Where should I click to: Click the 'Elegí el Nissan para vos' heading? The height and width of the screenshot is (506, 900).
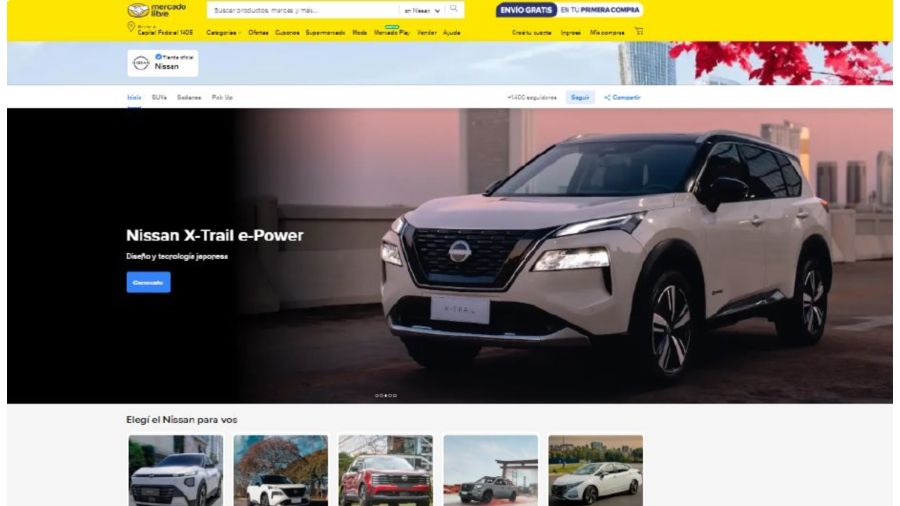182,420
